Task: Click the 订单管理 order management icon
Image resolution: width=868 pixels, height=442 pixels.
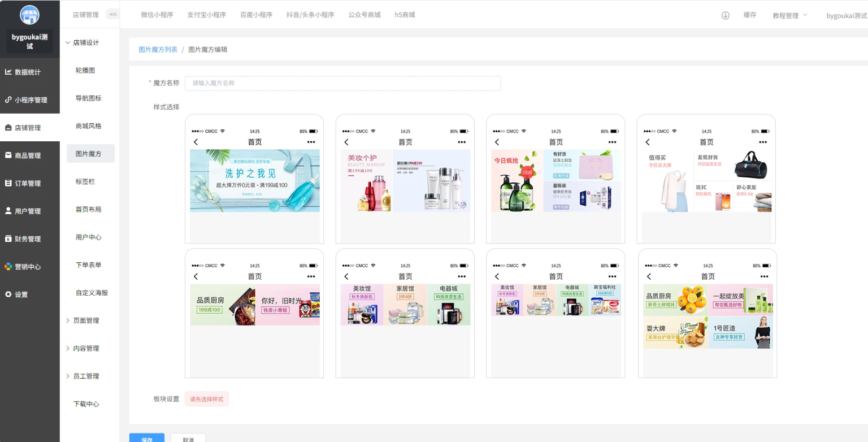Action: point(29,183)
